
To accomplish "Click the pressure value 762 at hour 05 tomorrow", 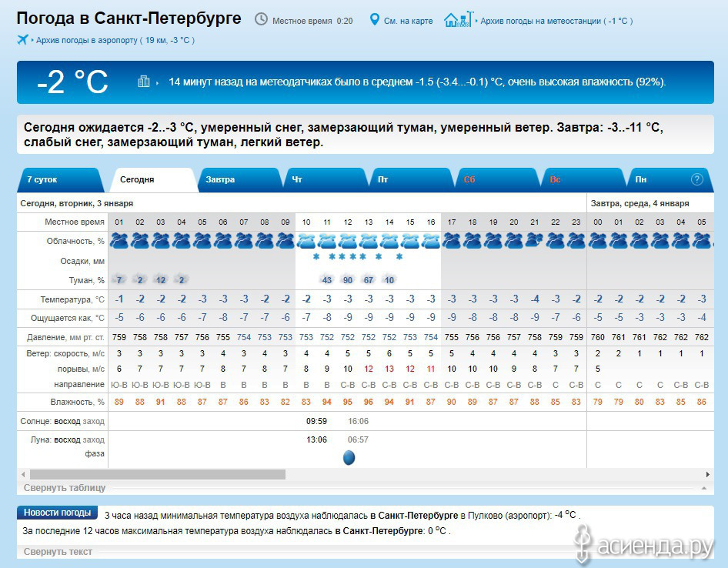I will [702, 337].
